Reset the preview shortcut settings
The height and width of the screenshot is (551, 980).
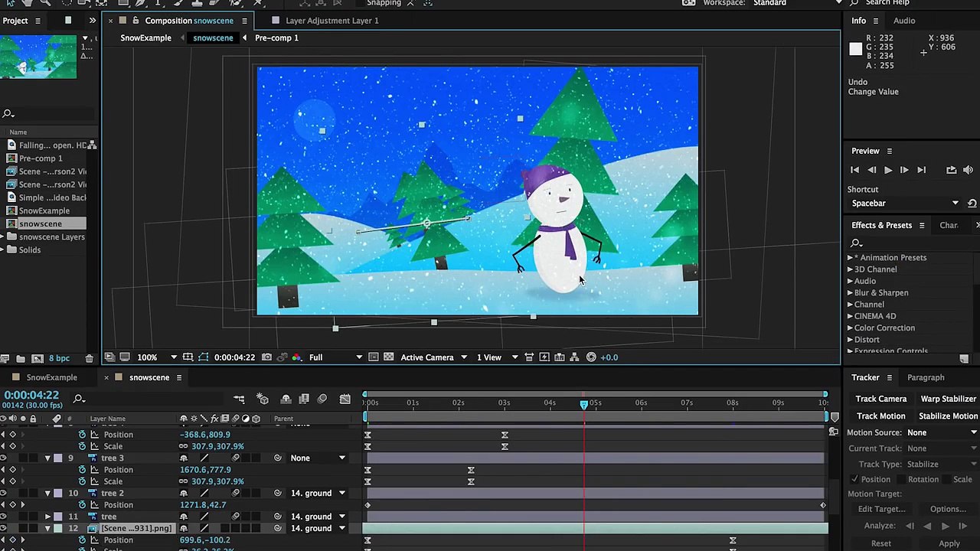coord(972,204)
